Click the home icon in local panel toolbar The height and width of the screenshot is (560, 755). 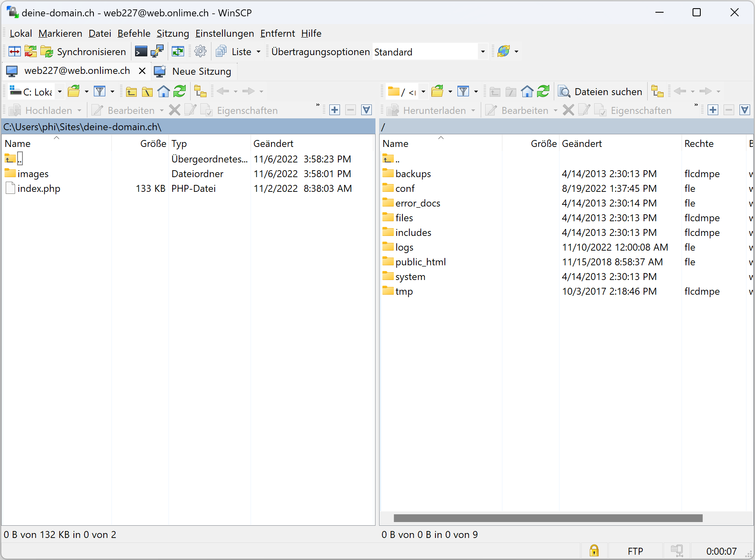tap(164, 91)
